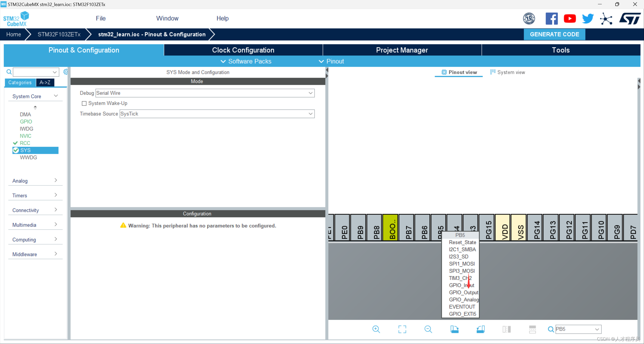
Task: Select GPIO_Input from PB5 context menu
Action: click(x=461, y=285)
